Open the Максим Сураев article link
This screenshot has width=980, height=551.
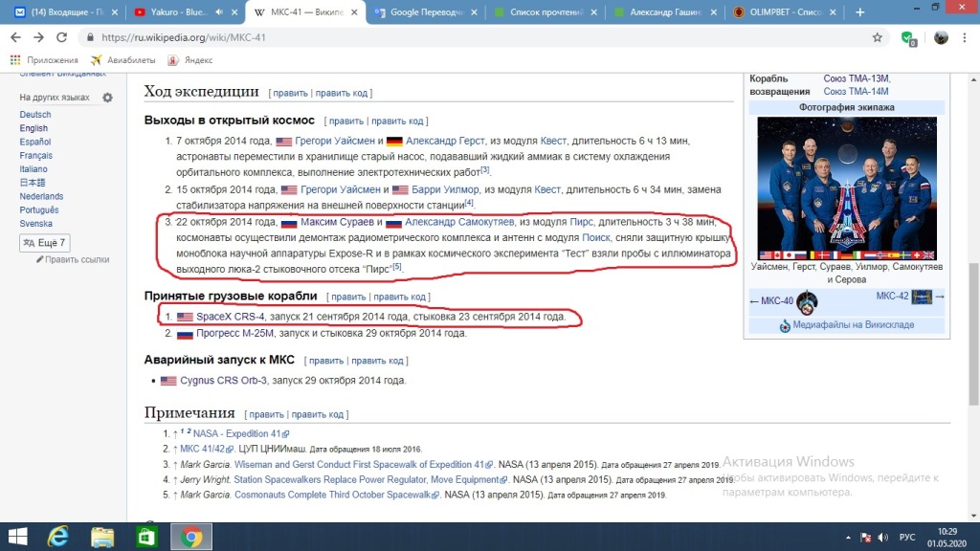pyautogui.click(x=337, y=222)
